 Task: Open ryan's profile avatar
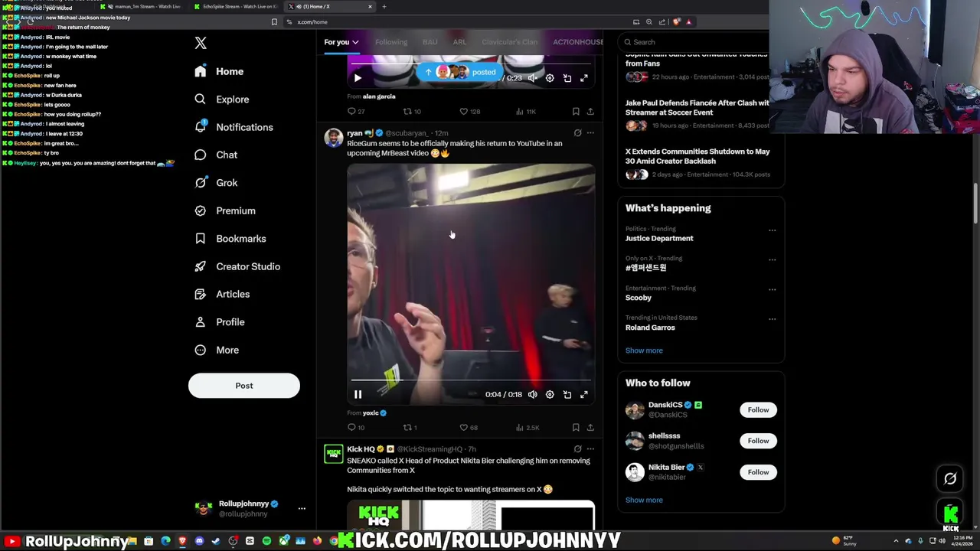(333, 138)
